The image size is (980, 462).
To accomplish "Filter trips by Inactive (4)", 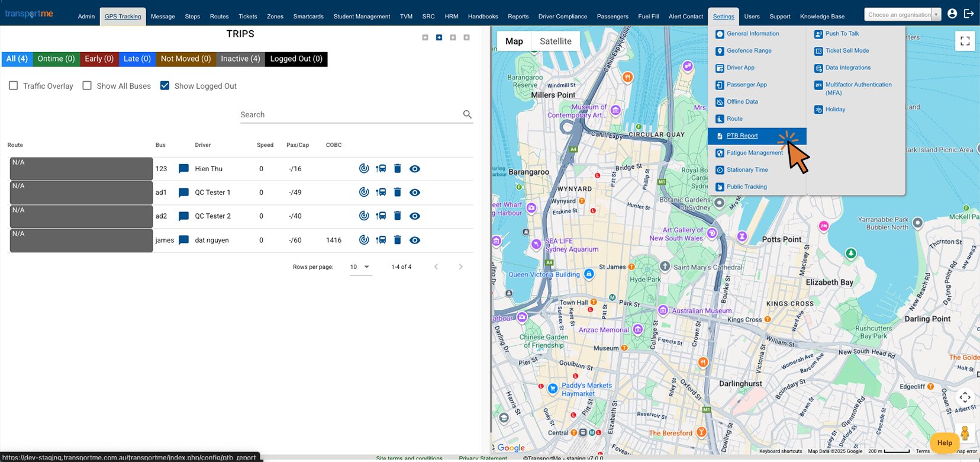I will (240, 59).
